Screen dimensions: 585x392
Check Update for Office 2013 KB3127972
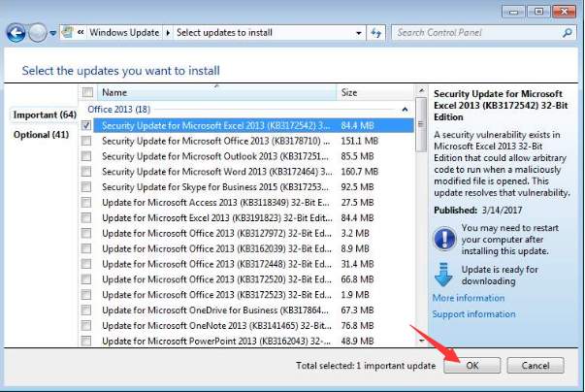(x=86, y=233)
